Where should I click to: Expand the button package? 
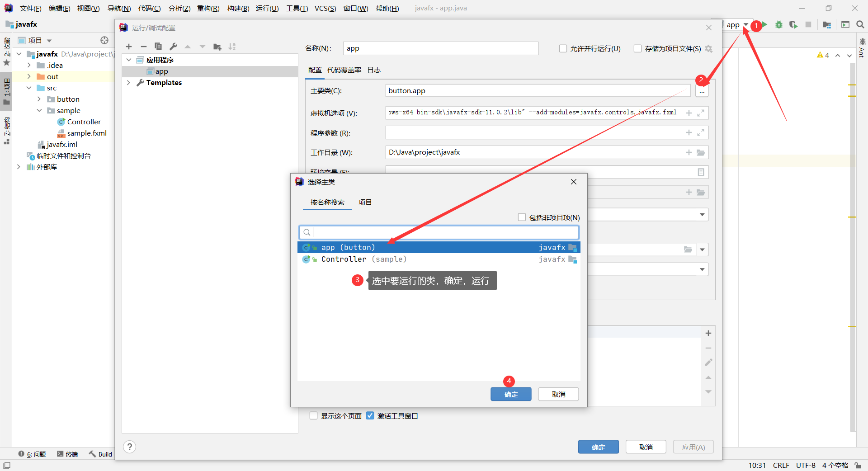39,99
